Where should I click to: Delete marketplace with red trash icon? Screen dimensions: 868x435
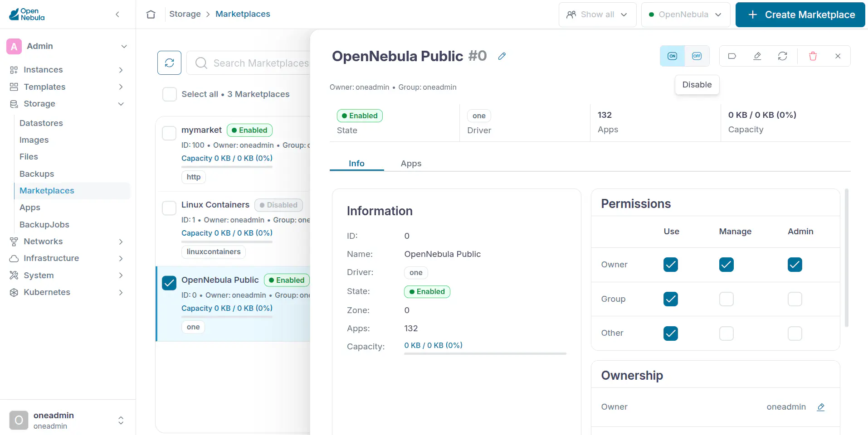[813, 56]
